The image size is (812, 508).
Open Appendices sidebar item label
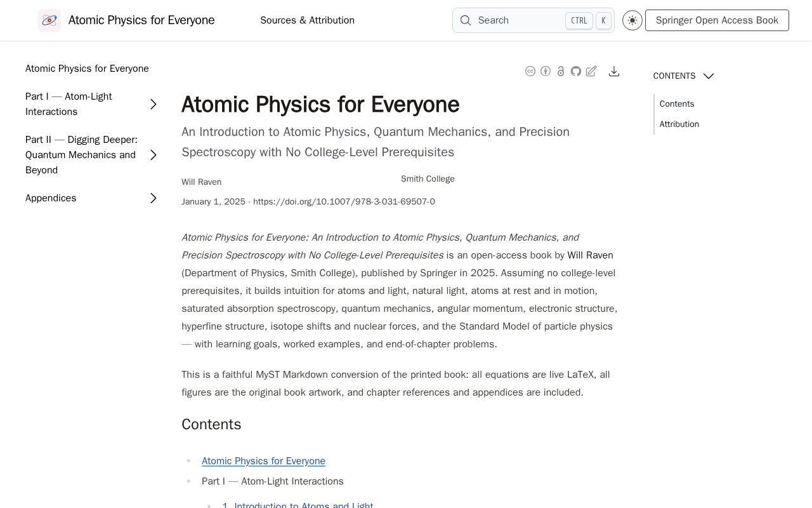pos(51,198)
